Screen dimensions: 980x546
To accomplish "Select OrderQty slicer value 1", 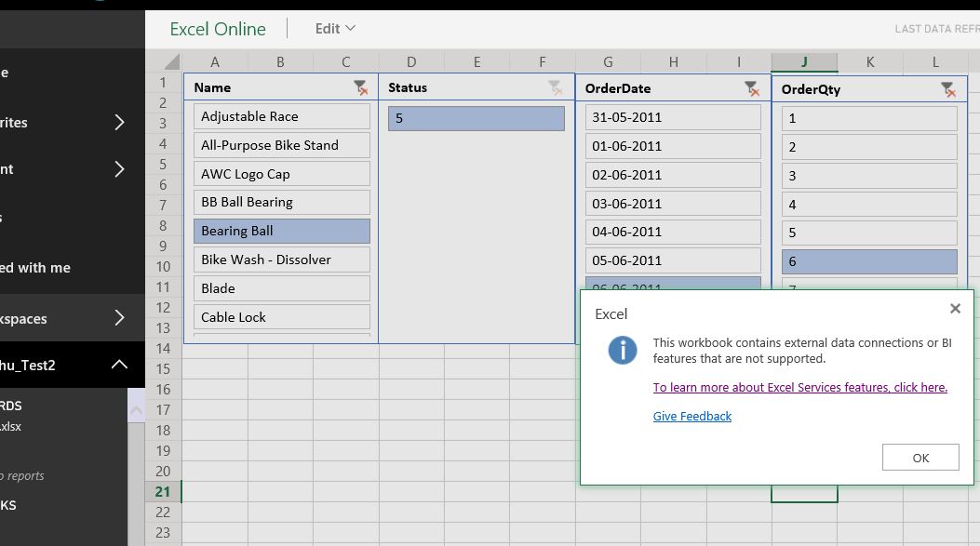I will tap(869, 119).
